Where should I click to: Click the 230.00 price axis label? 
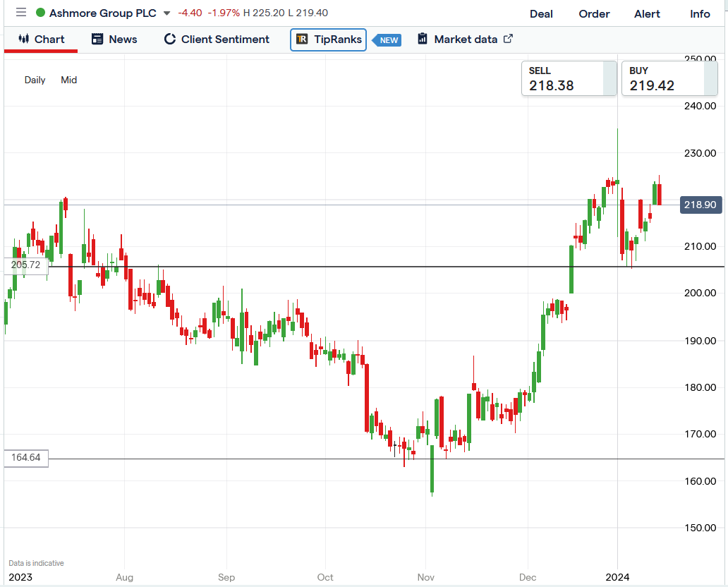(x=700, y=153)
